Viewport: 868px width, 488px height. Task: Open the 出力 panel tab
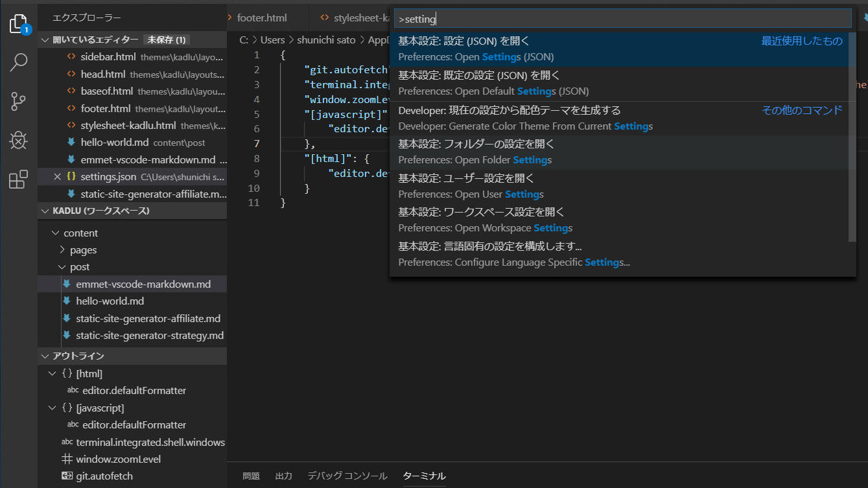pos(283,476)
